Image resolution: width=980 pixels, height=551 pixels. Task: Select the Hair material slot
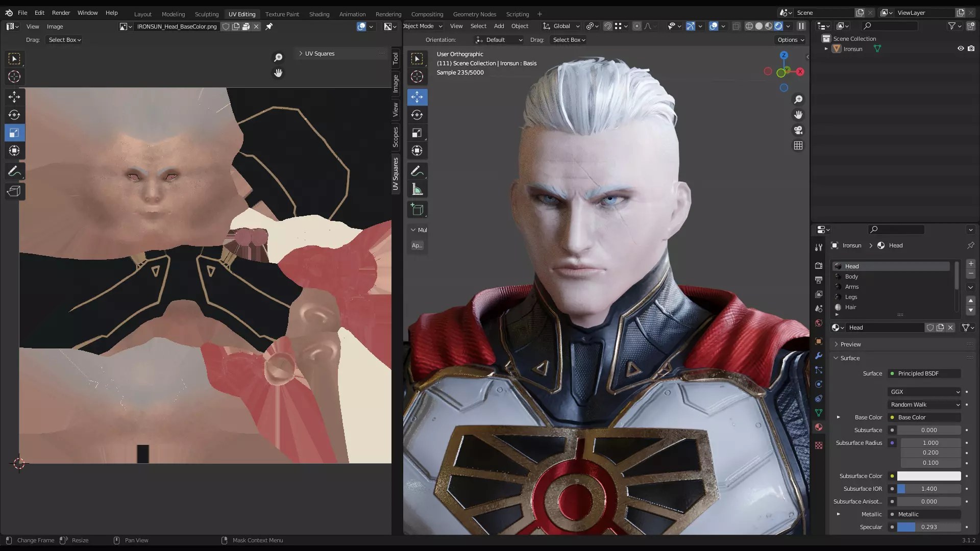(891, 307)
